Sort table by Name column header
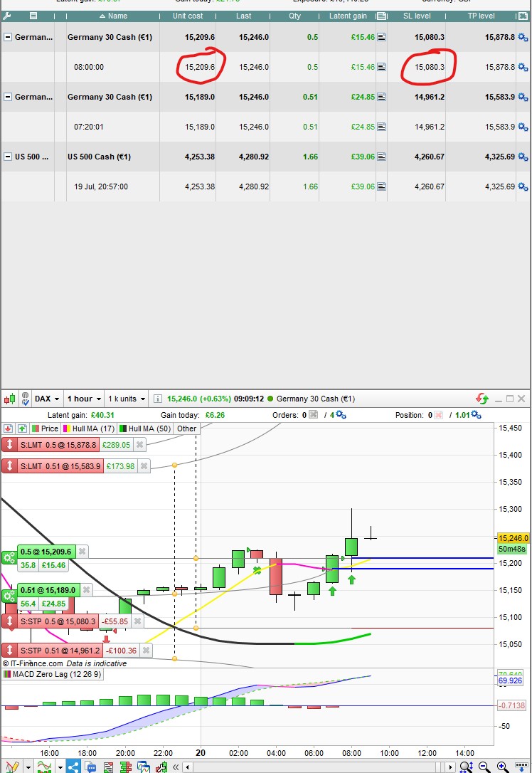The image size is (532, 773). (113, 16)
